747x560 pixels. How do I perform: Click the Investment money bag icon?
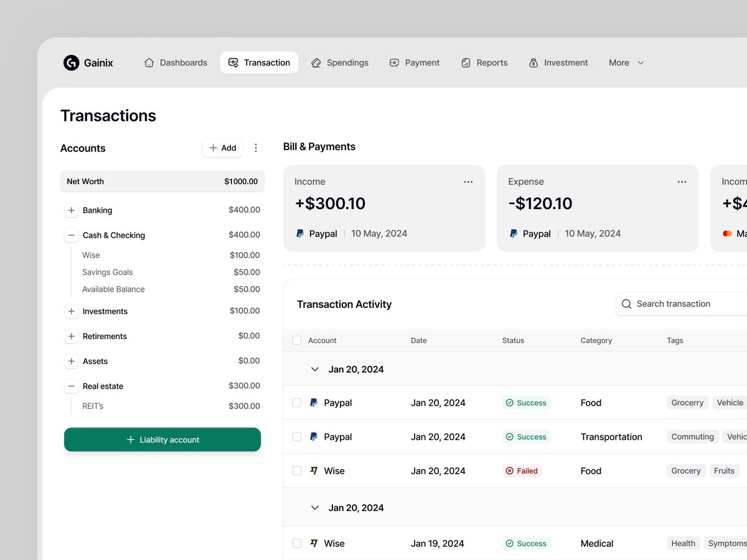pos(533,62)
